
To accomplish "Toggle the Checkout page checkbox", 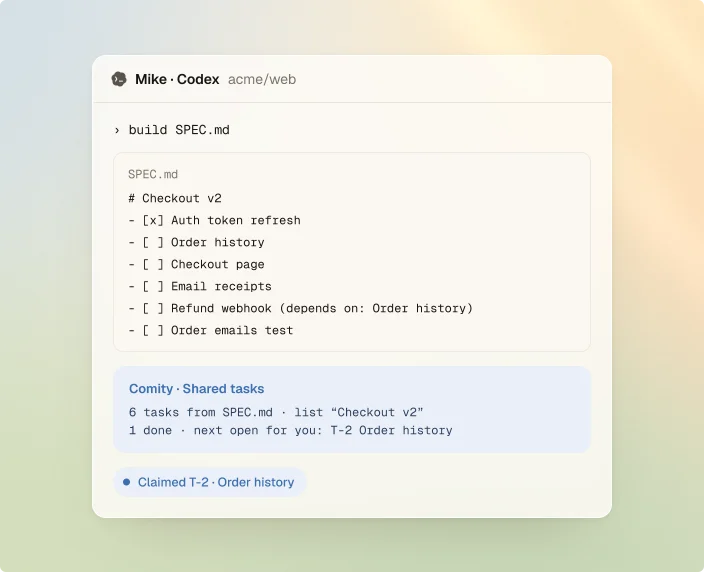I will (153, 264).
